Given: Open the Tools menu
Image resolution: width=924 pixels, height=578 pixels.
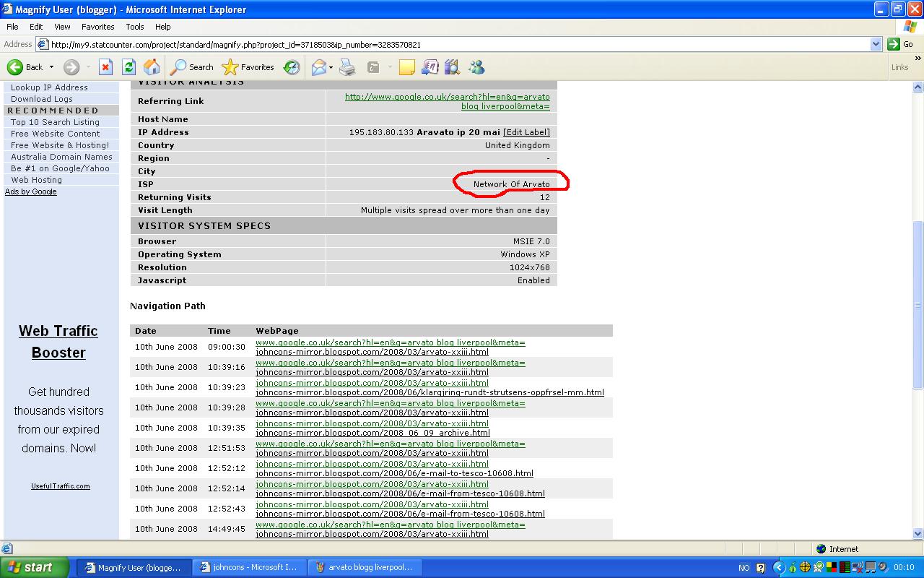Looking at the screenshot, I should (x=135, y=27).
